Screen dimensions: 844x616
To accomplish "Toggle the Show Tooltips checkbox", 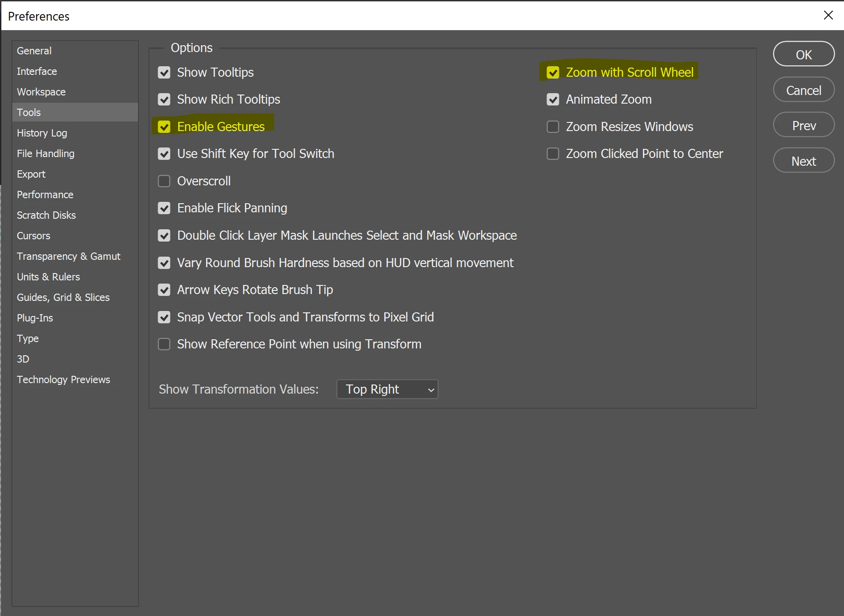I will tap(164, 73).
